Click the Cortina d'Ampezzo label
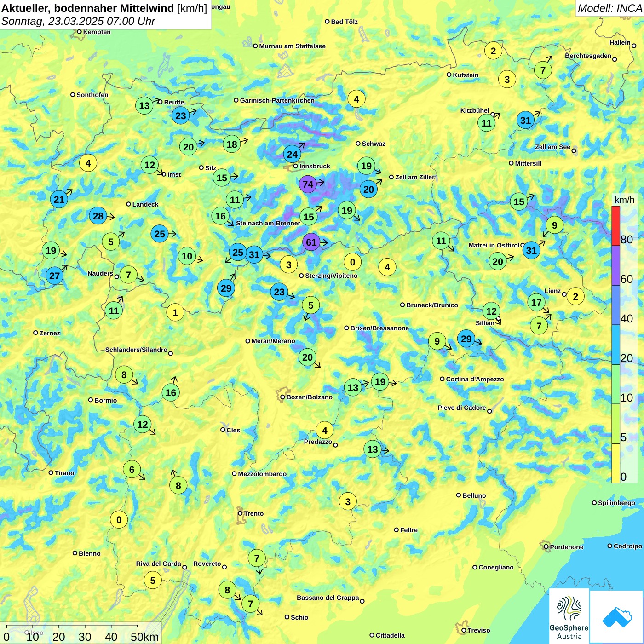The width and height of the screenshot is (644, 644). [475, 379]
